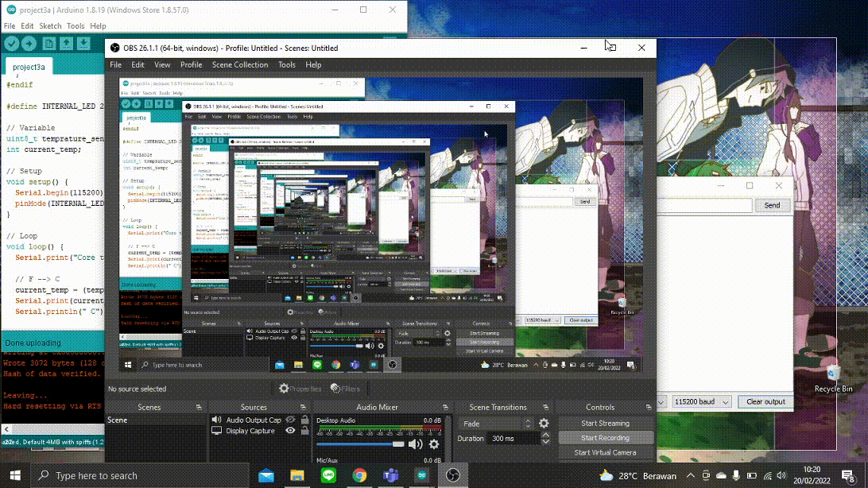Image resolution: width=868 pixels, height=488 pixels.
Task: Toggle lock on Display Capture source
Action: coord(304,431)
